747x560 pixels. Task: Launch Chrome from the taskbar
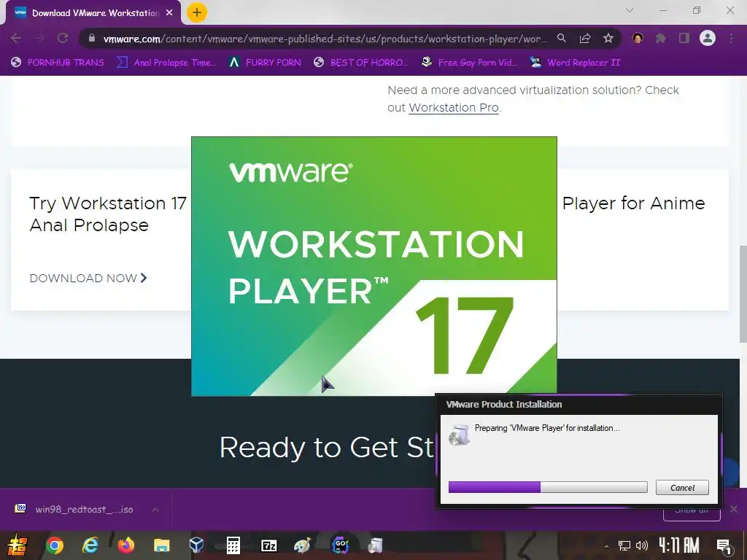pyautogui.click(x=54, y=545)
